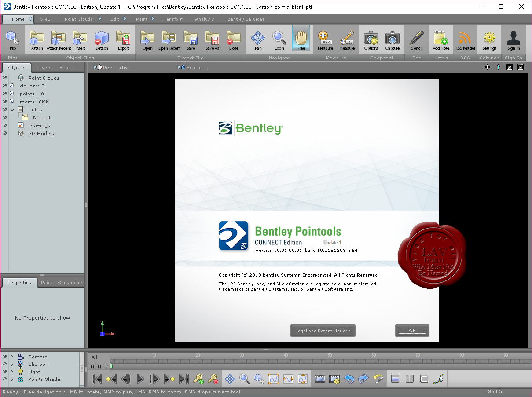Hide the Notes row using its eye
The image size is (532, 397).
coord(4,109)
